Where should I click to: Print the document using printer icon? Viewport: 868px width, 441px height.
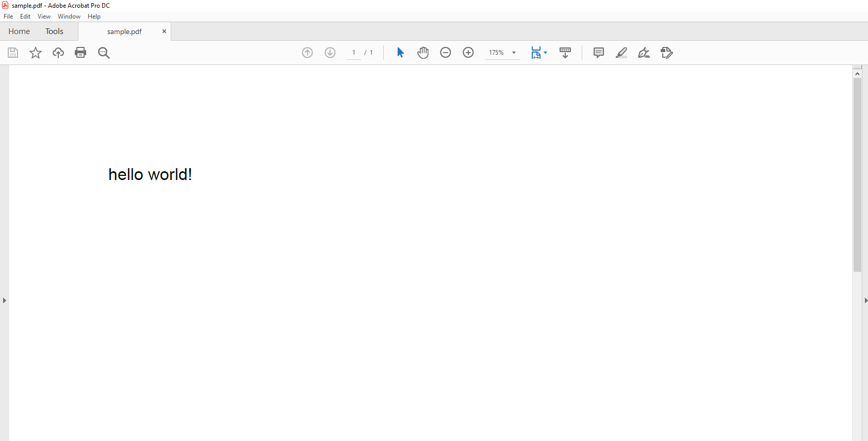click(x=80, y=53)
